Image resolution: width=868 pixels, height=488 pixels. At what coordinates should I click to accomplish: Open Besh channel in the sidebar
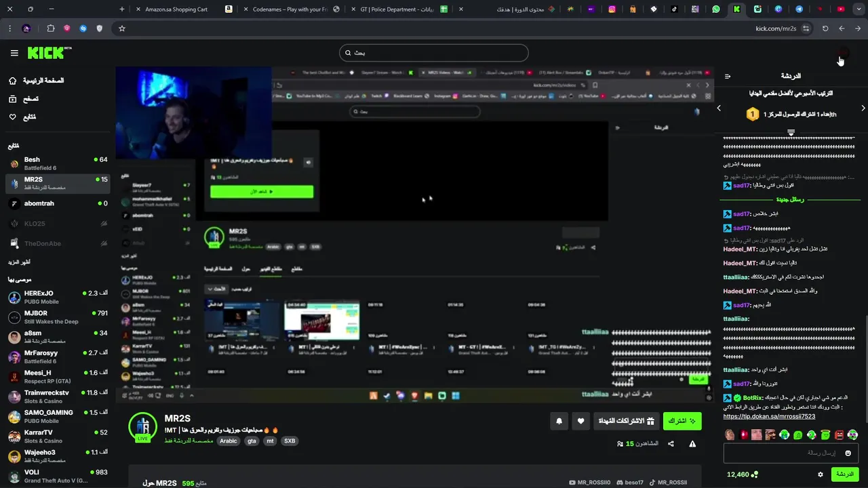pos(58,163)
